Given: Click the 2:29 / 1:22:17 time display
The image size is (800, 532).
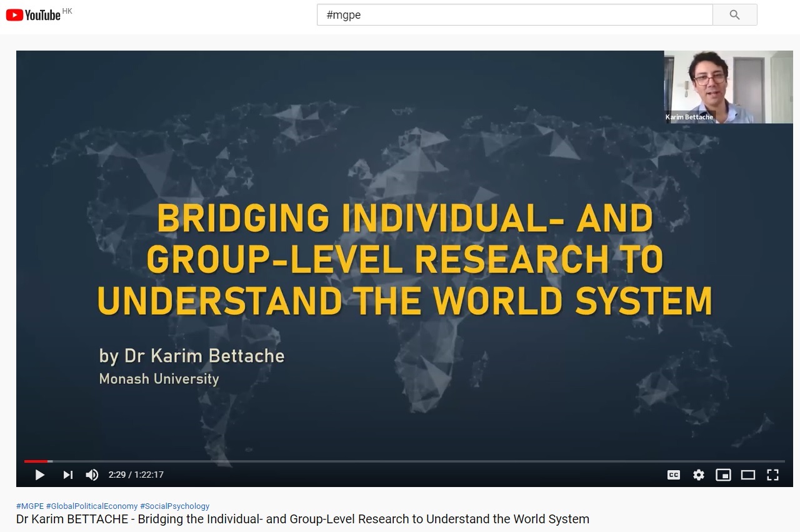Looking at the screenshot, I should [136, 475].
